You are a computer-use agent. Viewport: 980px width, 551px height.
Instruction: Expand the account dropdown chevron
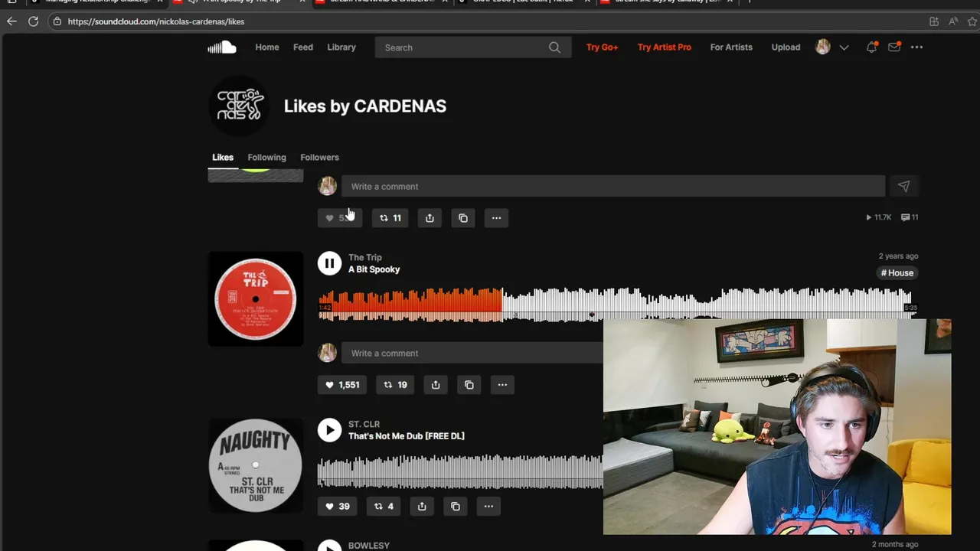pos(844,47)
